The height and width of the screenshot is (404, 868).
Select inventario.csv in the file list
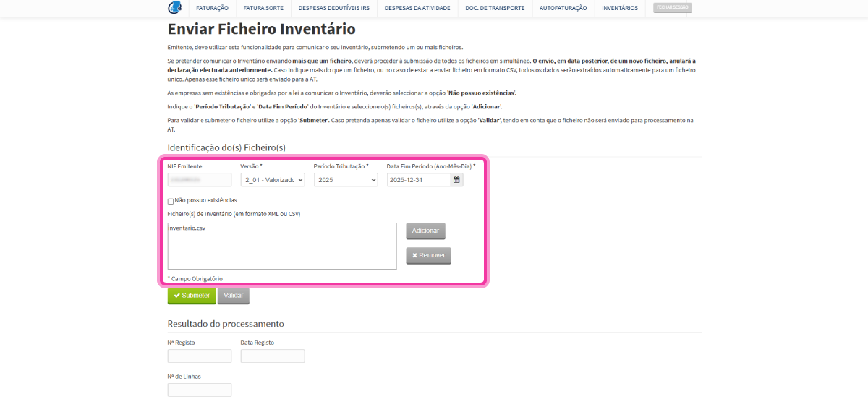pyautogui.click(x=187, y=228)
